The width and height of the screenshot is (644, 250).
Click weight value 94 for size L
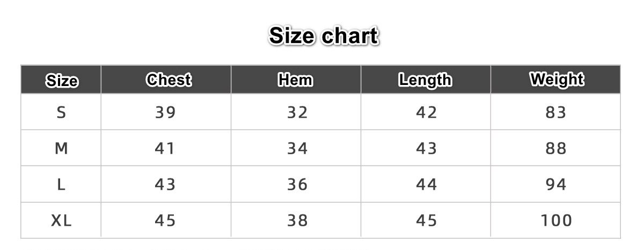(x=556, y=185)
